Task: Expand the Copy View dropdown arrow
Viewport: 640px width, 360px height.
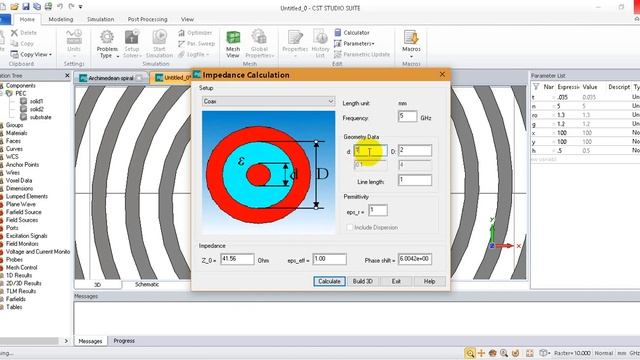Action: coord(50,54)
